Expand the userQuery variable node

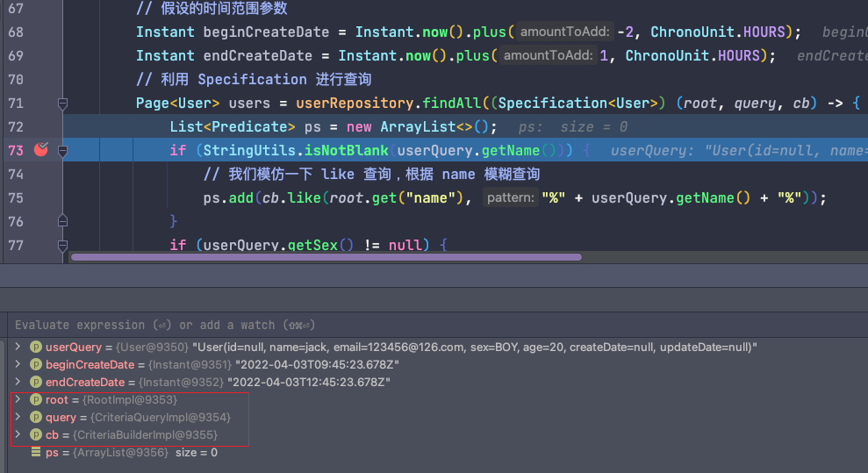pyautogui.click(x=18, y=347)
